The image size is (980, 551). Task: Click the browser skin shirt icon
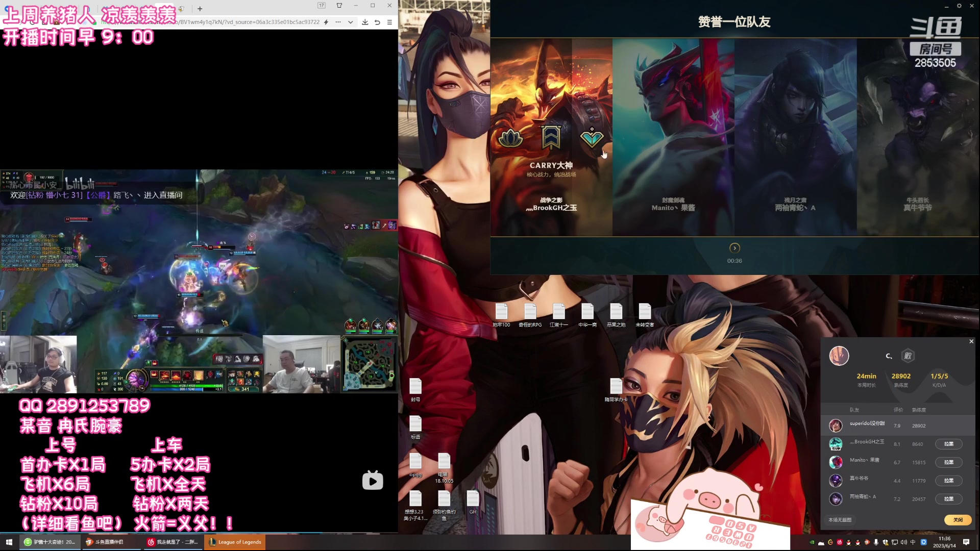coord(339,6)
